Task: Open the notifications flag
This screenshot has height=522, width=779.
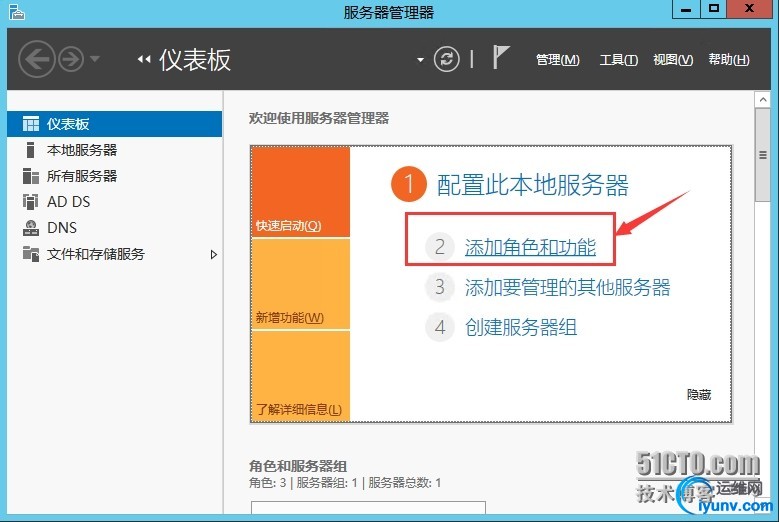Action: [501, 57]
